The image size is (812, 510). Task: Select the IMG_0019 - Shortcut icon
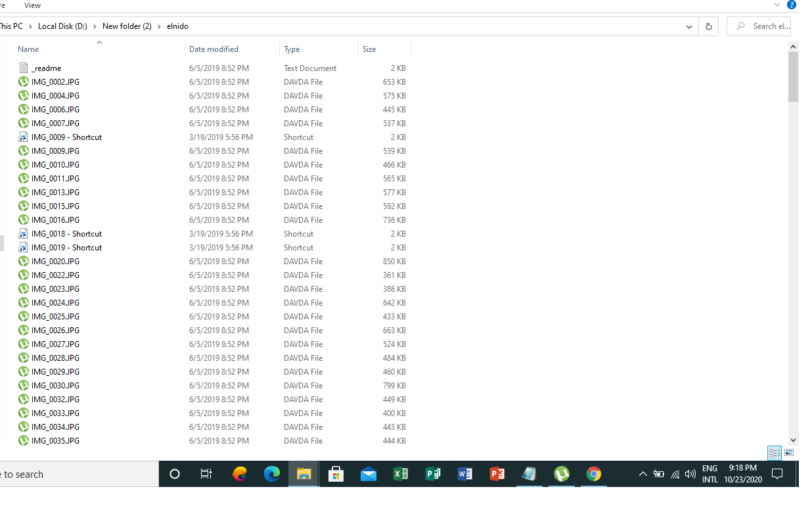pyautogui.click(x=24, y=247)
